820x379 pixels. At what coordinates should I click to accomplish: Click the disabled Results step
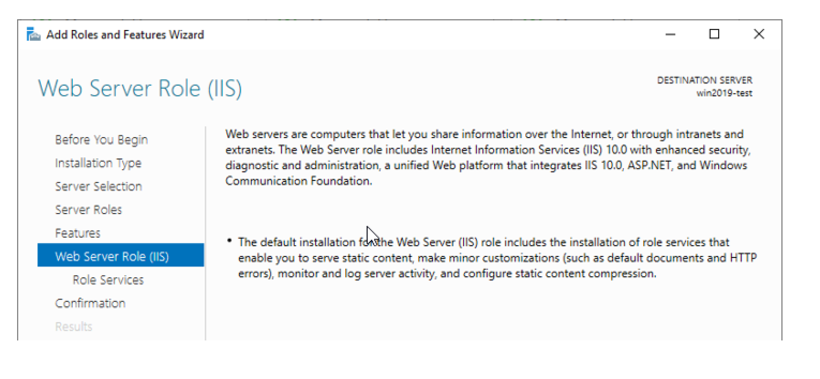(74, 327)
